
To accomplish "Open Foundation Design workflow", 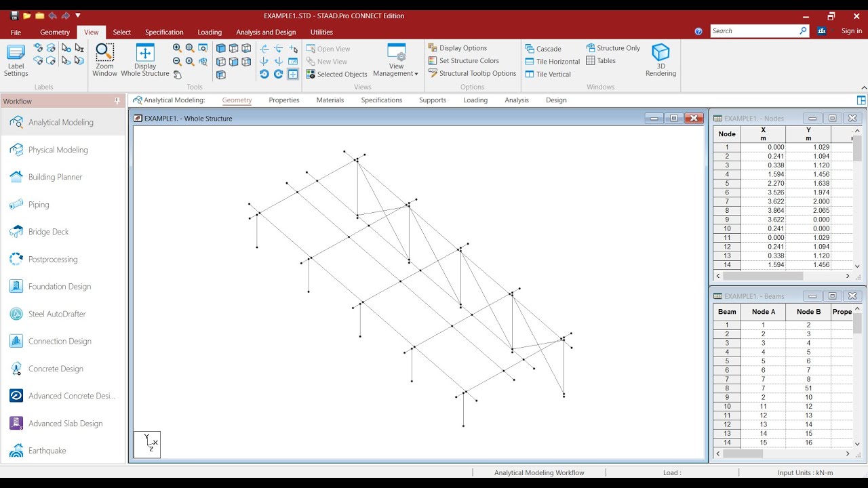I will (63, 287).
